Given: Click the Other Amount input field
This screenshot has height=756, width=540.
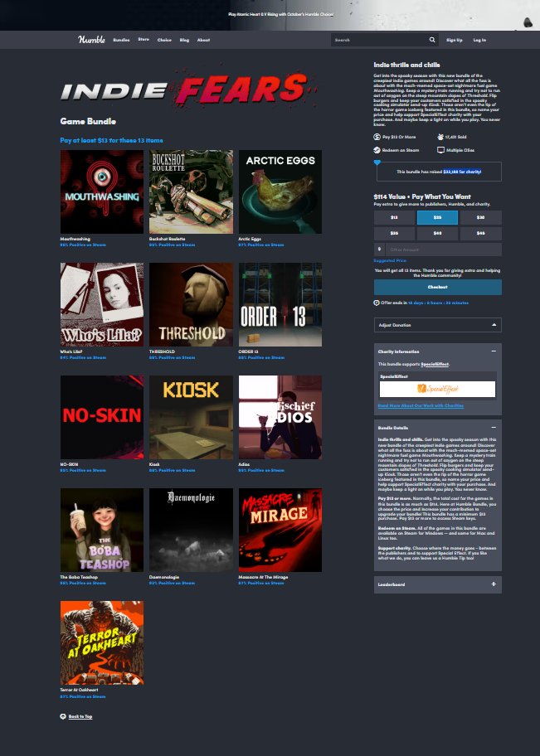Looking at the screenshot, I should point(443,250).
